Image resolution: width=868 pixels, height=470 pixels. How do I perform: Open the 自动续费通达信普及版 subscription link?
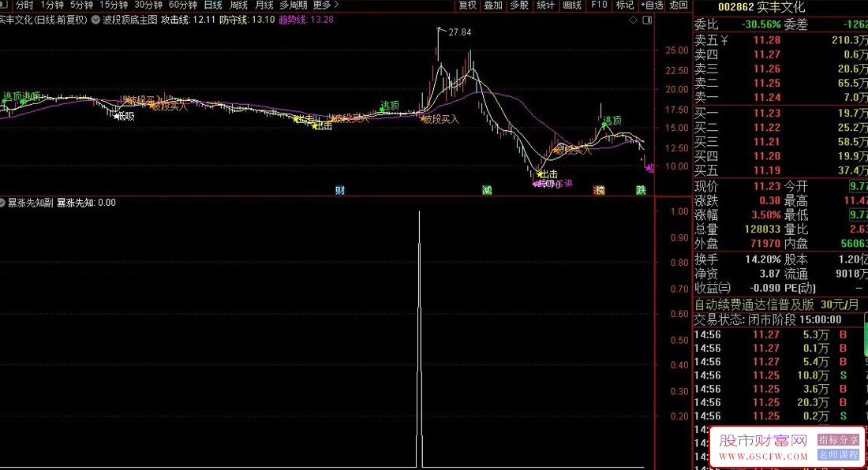tap(777, 304)
